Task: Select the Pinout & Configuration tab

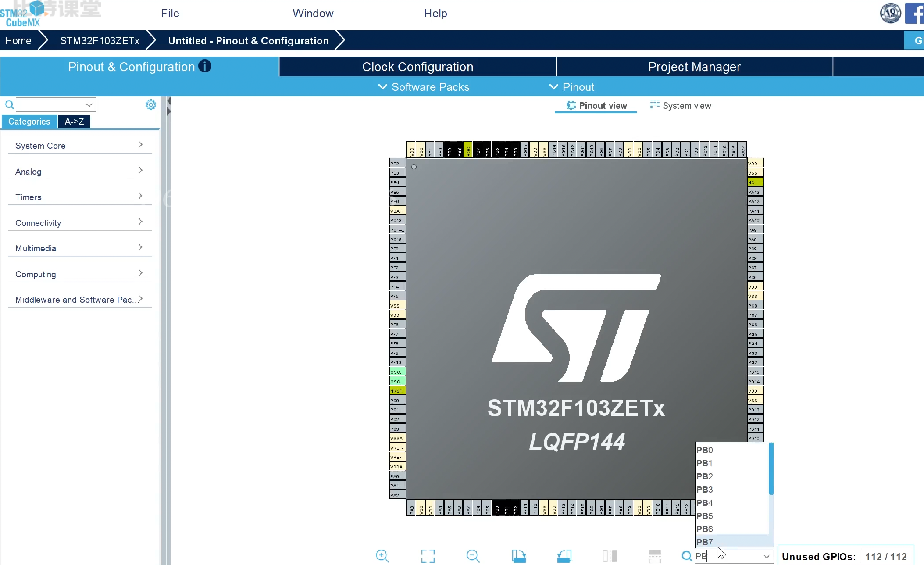Action: (139, 67)
